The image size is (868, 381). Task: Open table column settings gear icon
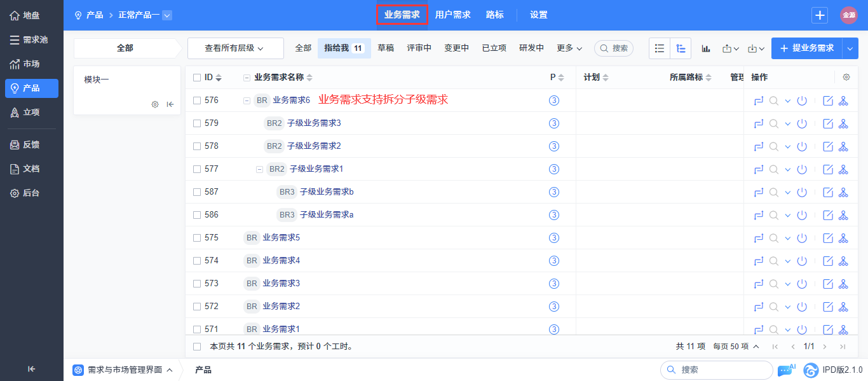pos(846,77)
